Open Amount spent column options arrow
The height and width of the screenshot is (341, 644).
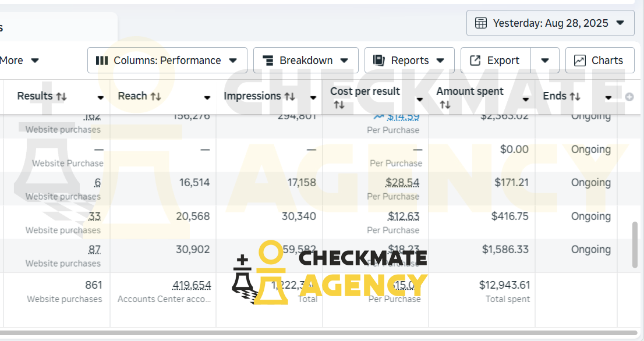[x=525, y=99]
